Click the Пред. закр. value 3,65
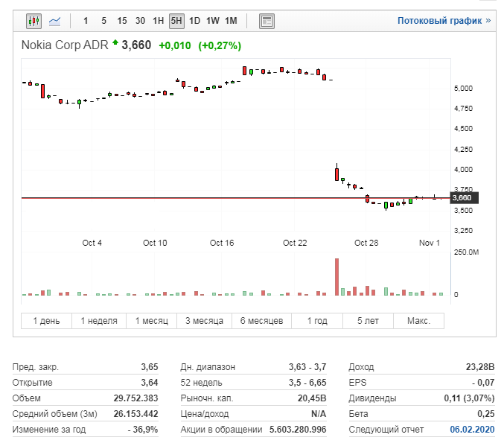The image size is (504, 446). tap(150, 367)
